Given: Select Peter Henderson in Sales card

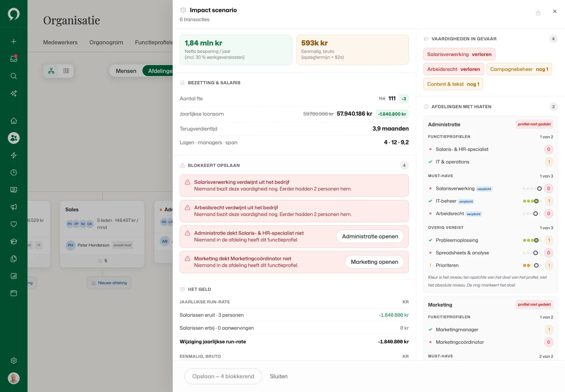Looking at the screenshot, I should pos(102,245).
